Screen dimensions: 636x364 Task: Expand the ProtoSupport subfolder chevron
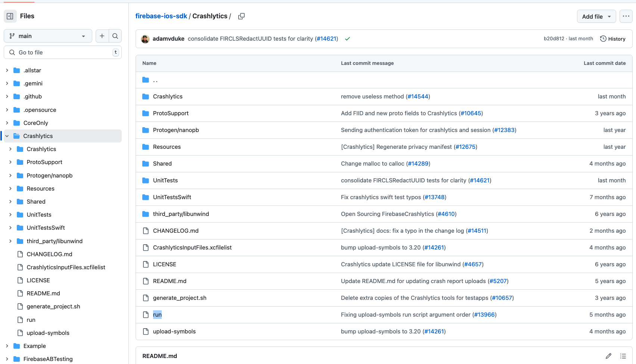[x=10, y=162]
